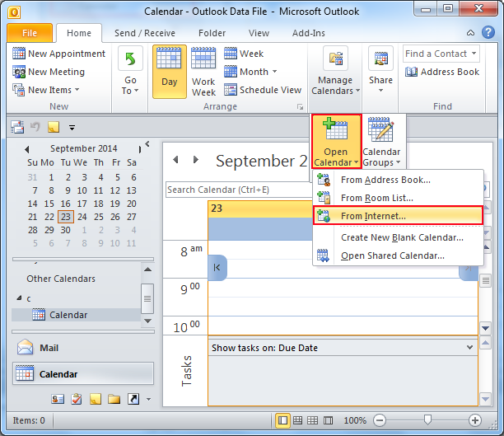The width and height of the screenshot is (504, 436).
Task: Click the Open Calendar button
Action: [x=336, y=142]
